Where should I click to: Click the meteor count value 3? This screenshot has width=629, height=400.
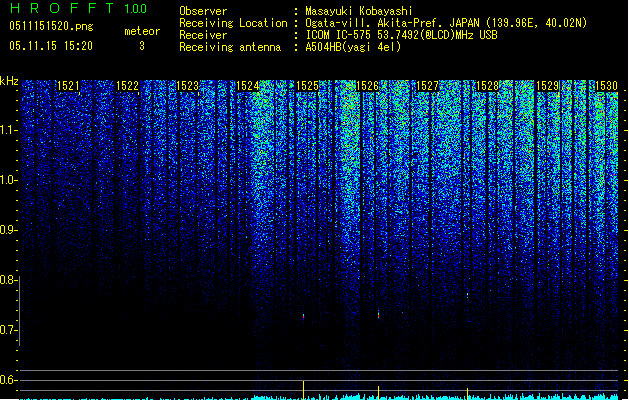click(142, 46)
